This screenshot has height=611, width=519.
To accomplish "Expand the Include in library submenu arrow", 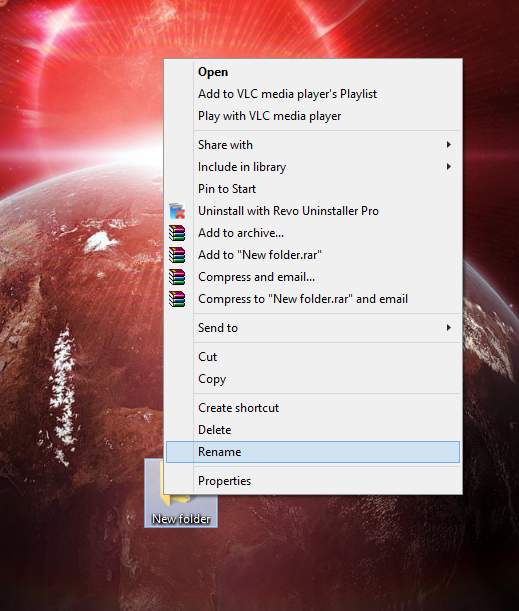I will pyautogui.click(x=448, y=167).
